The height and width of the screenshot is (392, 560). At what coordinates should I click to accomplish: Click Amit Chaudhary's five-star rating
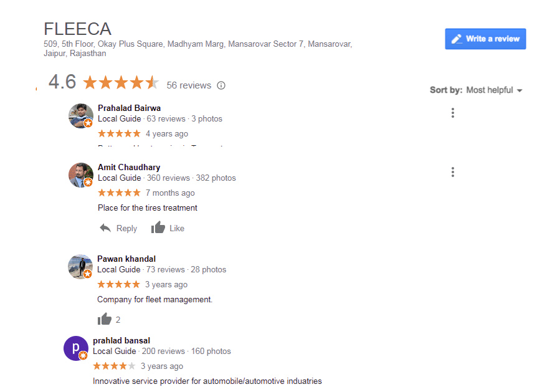(119, 193)
